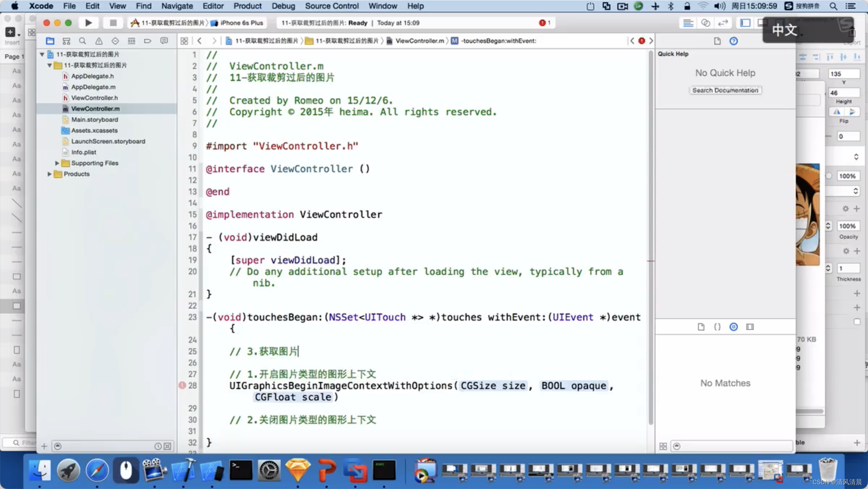Open Main.storyboard
868x489 pixels.
pos(94,119)
